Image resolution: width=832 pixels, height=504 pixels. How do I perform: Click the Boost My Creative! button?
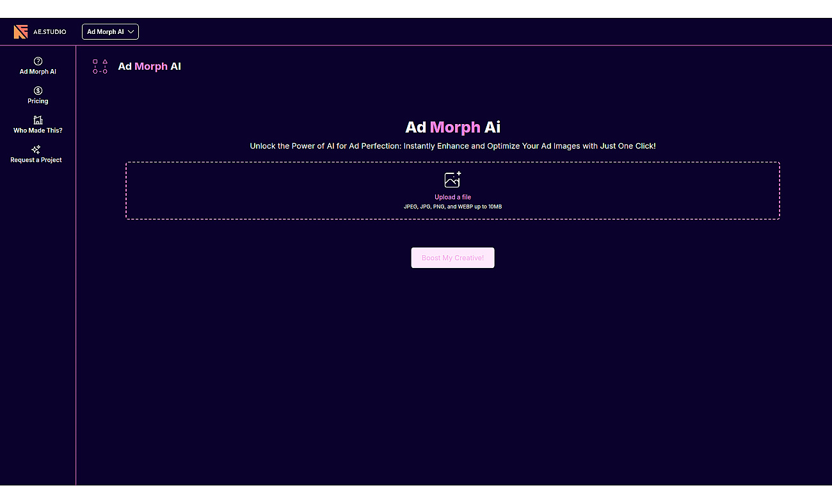coord(452,258)
